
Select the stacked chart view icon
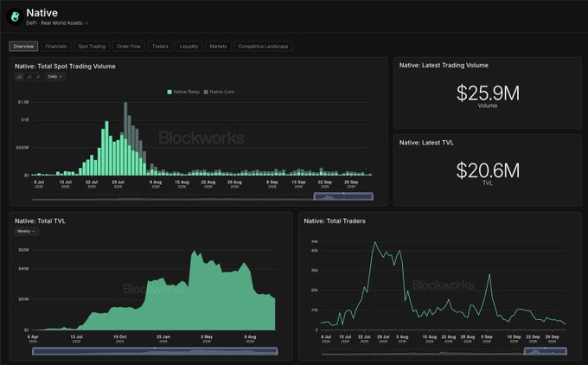pyautogui.click(x=29, y=76)
